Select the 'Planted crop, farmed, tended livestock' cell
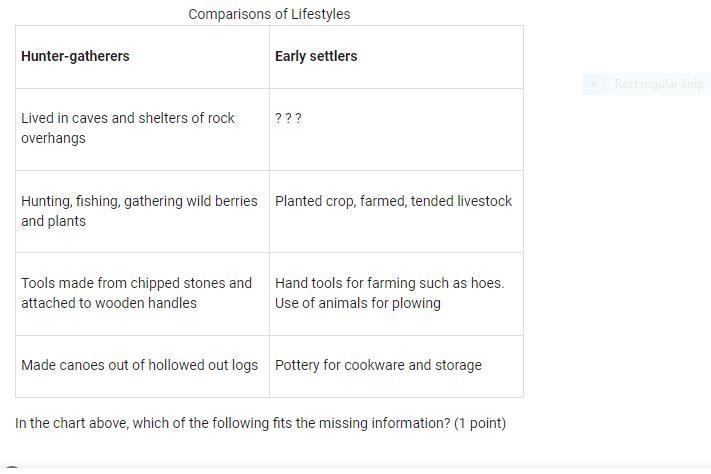Viewport: 711px width, 474px height. pos(393,201)
